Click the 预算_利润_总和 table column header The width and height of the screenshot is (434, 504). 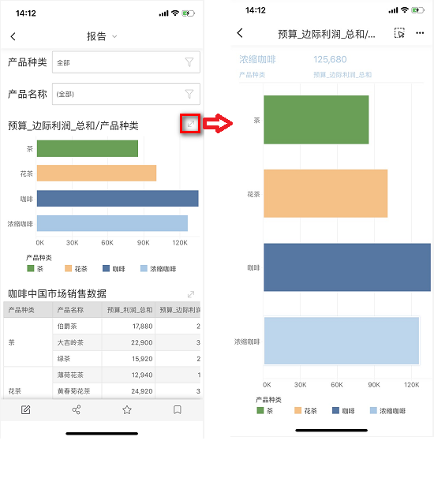tap(129, 310)
